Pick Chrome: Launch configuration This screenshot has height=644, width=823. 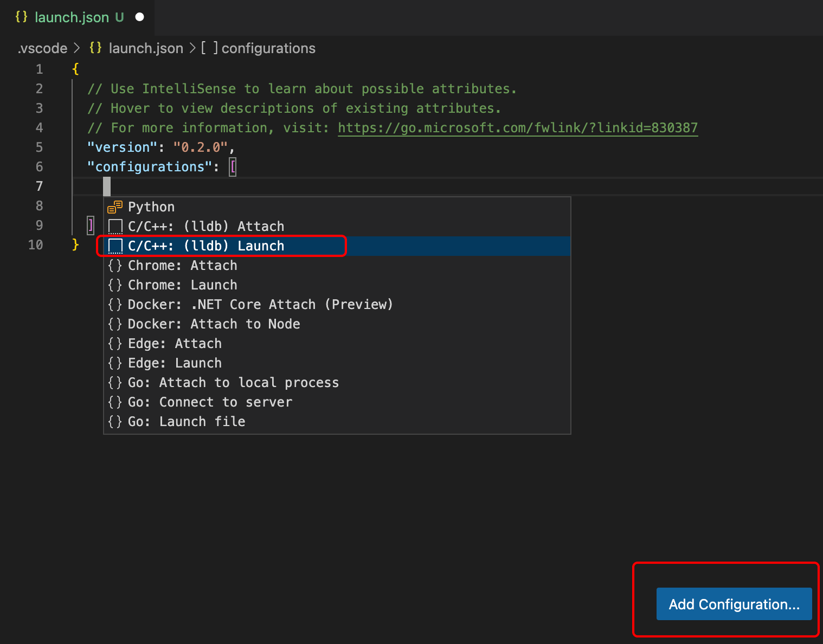337,285
